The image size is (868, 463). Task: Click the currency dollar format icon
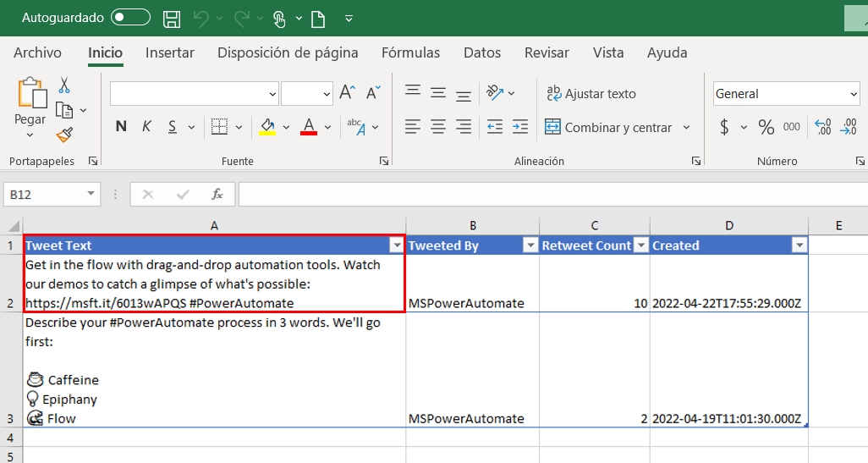click(x=724, y=127)
